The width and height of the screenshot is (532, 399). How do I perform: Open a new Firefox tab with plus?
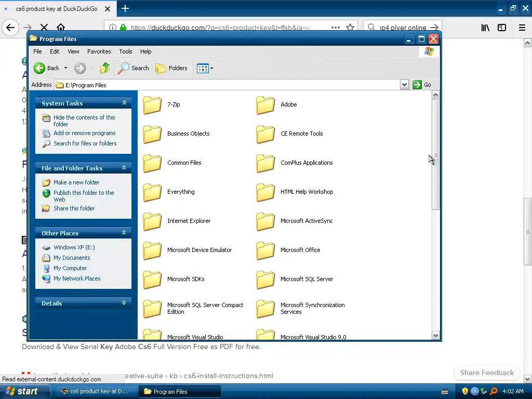pos(125,8)
